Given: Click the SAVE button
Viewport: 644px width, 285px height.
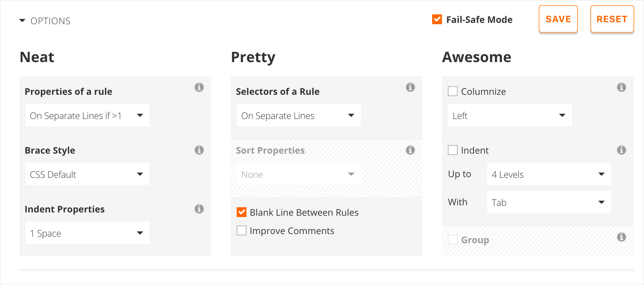Looking at the screenshot, I should click(x=558, y=19).
